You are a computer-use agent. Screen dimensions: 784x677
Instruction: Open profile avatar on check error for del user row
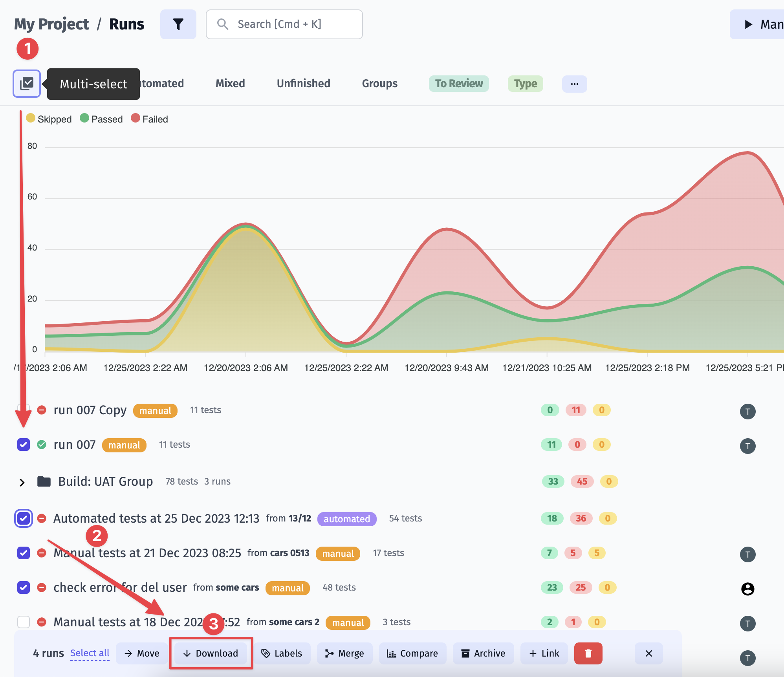tap(747, 589)
